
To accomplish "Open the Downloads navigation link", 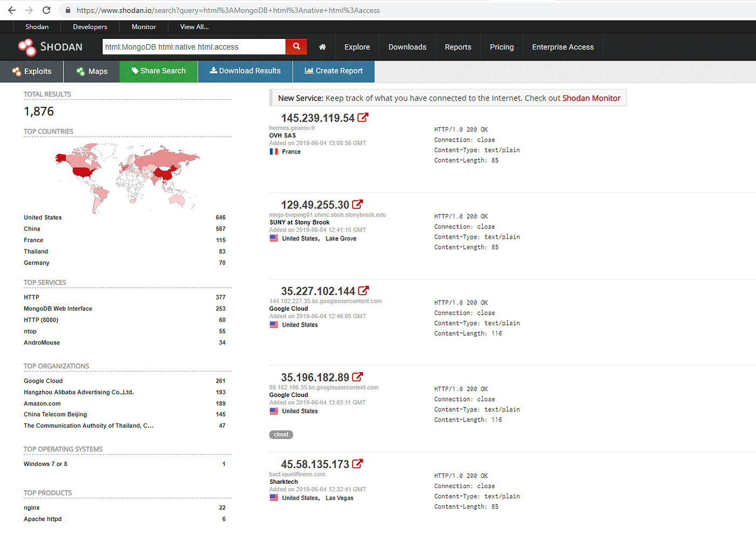I will pos(407,47).
